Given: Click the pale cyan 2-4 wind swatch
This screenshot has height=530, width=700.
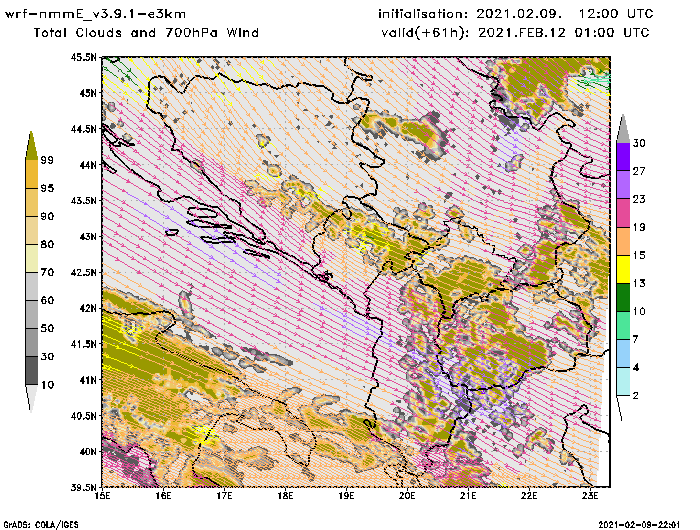Looking at the screenshot, I should [623, 382].
